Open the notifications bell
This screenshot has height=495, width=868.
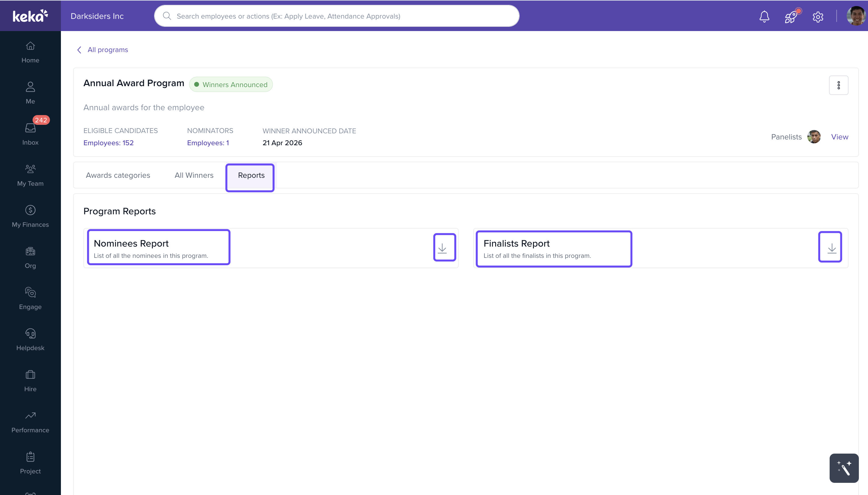point(764,16)
